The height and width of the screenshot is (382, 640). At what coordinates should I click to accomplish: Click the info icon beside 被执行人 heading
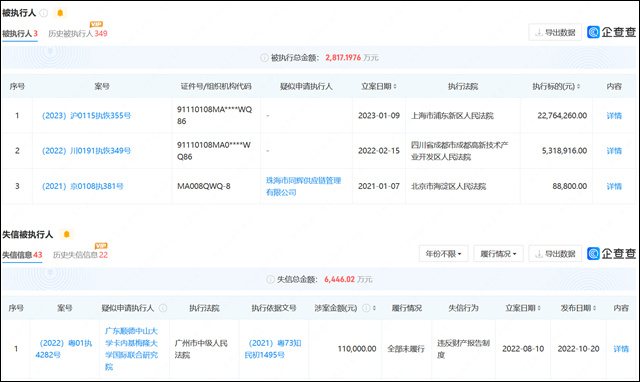click(44, 13)
